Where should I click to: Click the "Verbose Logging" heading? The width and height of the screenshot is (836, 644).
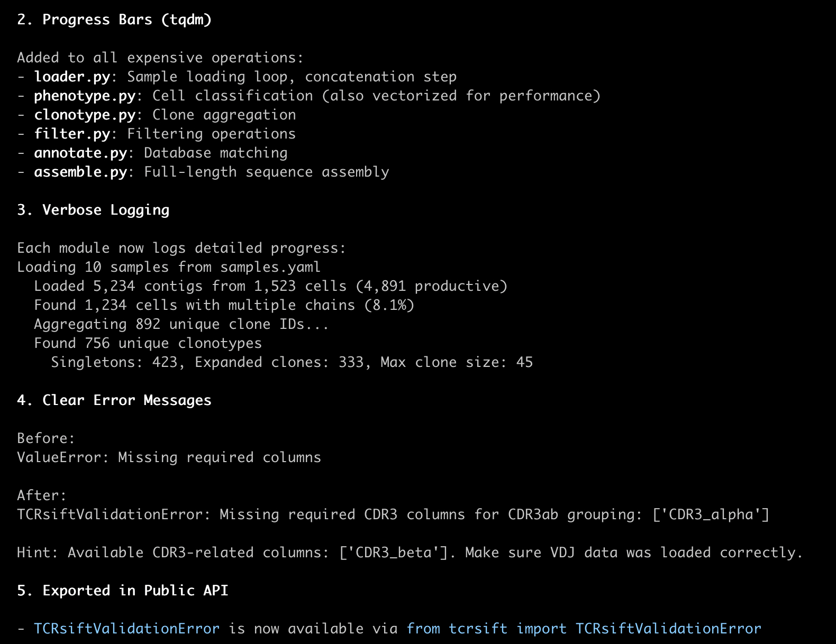pyautogui.click(x=106, y=210)
